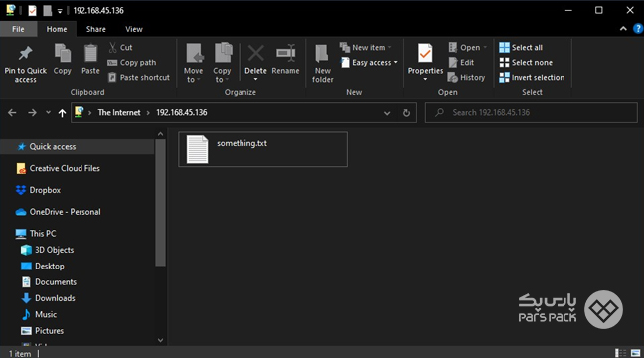Viewport: 644px width, 358px height.
Task: Switch to Details view in status bar
Action: pos(620,353)
